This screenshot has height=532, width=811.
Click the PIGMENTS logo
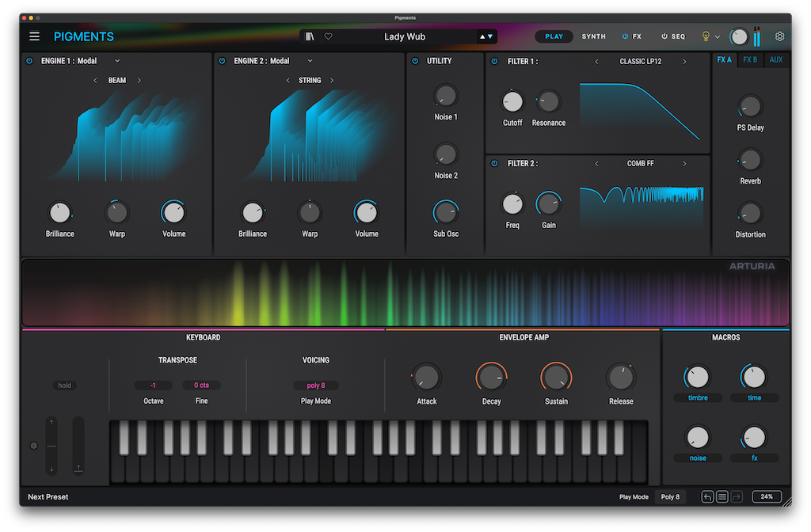pyautogui.click(x=84, y=36)
